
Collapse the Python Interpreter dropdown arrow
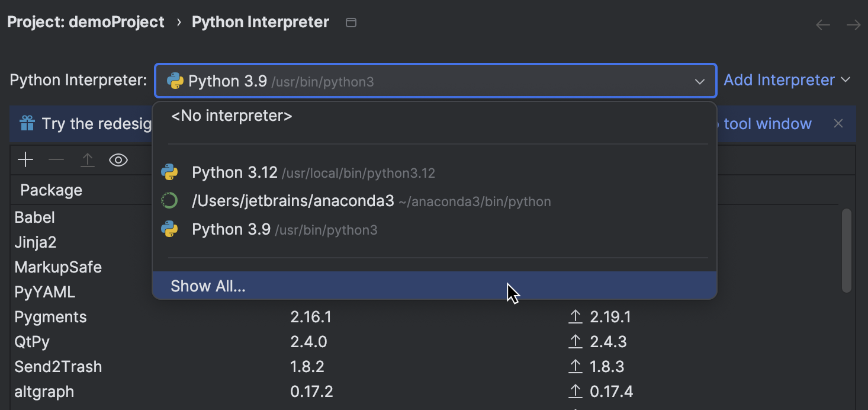(x=700, y=81)
